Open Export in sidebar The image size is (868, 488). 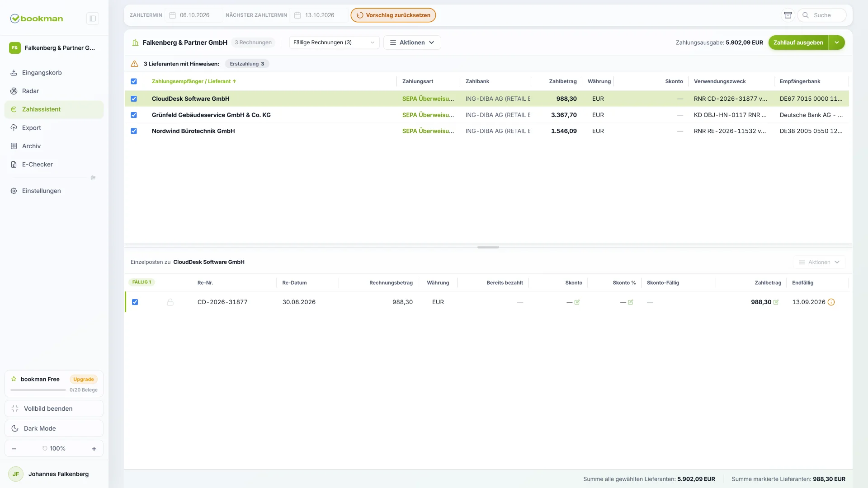[54, 128]
